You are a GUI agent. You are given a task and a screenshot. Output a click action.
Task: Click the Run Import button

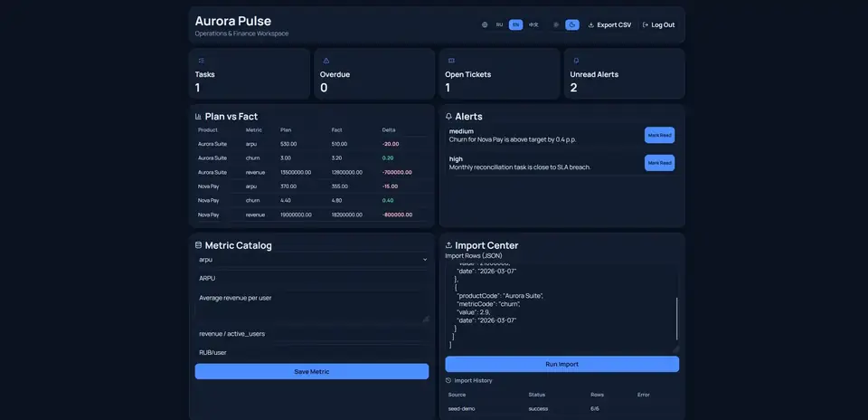point(561,364)
